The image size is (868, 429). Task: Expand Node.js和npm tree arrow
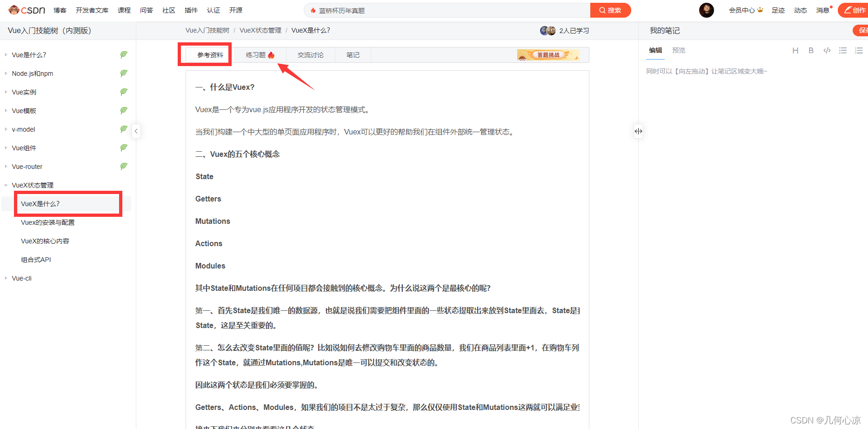click(x=6, y=74)
